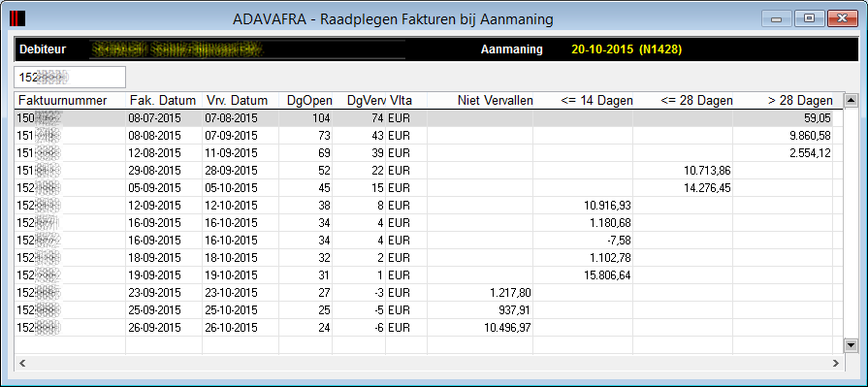Click DgOpen value 73
This screenshot has width=868, height=387.
coord(324,136)
